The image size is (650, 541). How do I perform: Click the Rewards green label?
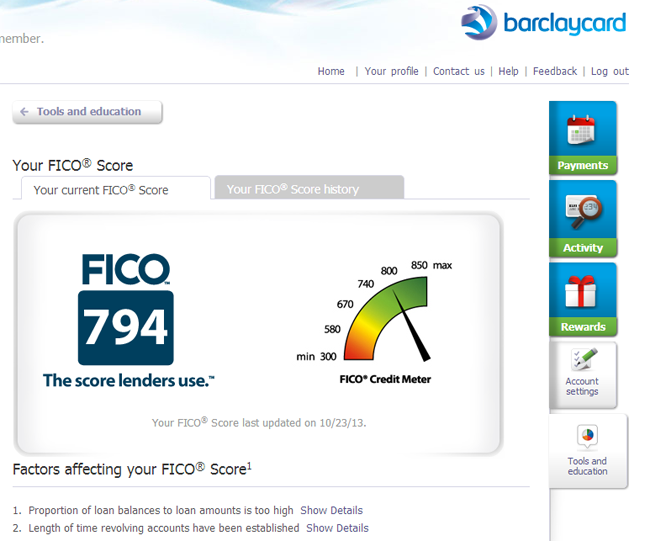point(582,327)
